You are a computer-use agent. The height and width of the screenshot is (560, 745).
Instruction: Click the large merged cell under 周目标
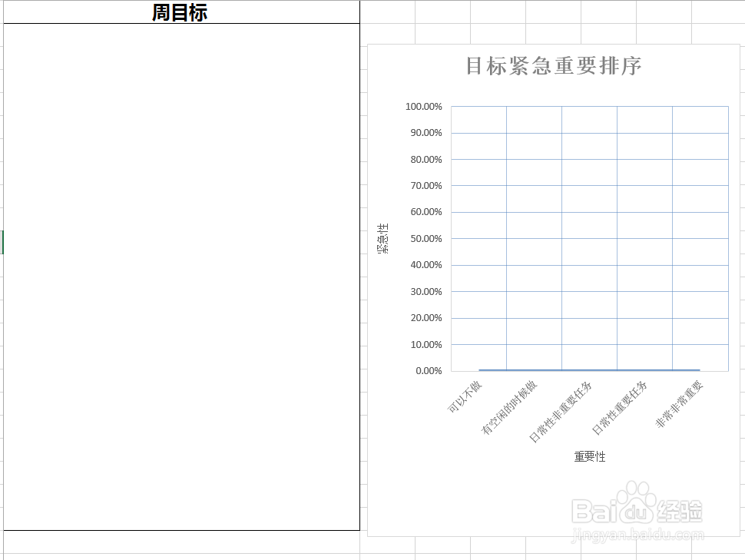point(181,277)
